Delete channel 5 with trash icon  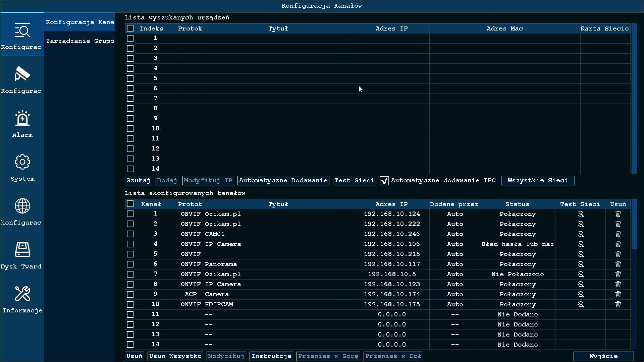coord(618,254)
